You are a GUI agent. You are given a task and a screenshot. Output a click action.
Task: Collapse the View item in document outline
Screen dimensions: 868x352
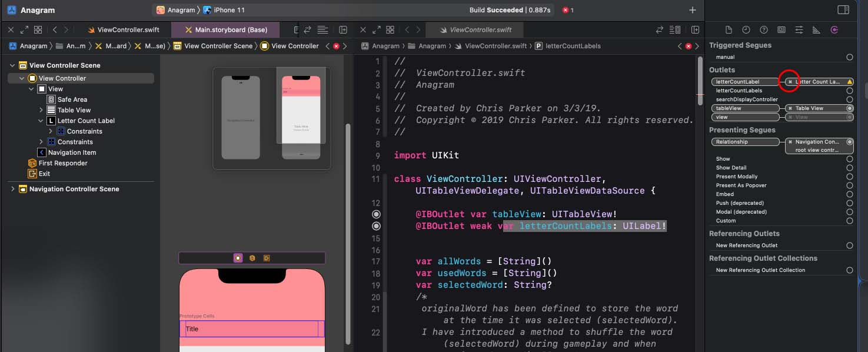31,89
